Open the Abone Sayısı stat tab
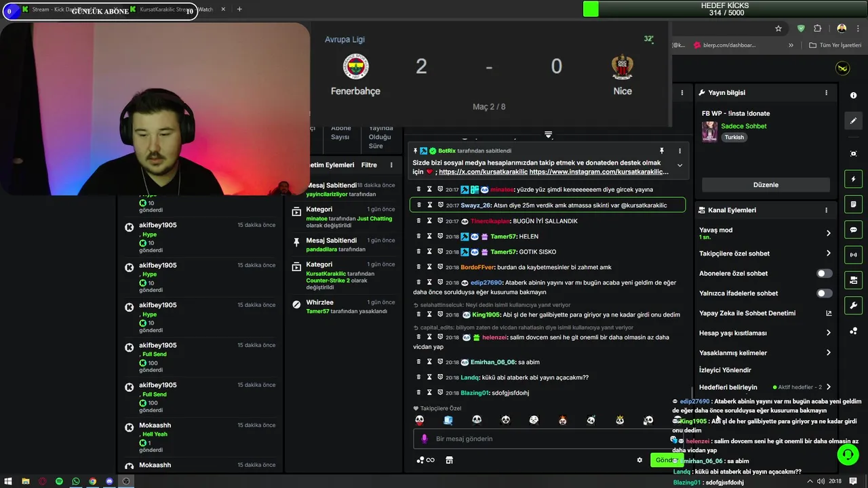Image resolution: width=868 pixels, height=488 pixels. click(x=340, y=132)
